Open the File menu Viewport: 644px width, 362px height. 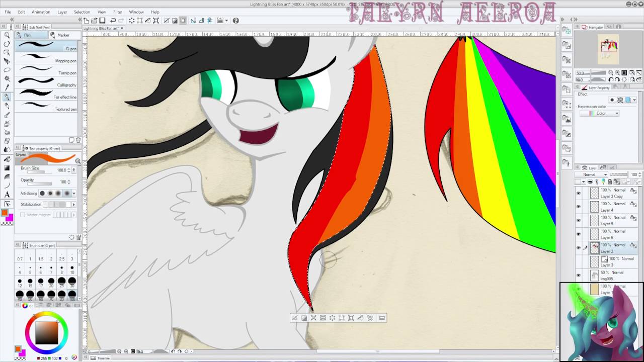click(8, 12)
